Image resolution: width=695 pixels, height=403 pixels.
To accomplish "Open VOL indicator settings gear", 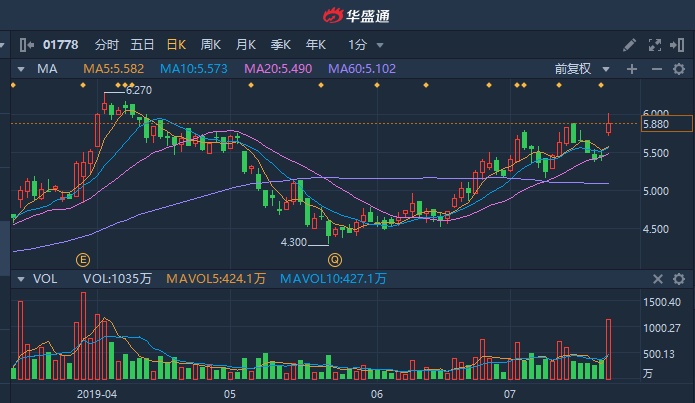I will tap(679, 279).
